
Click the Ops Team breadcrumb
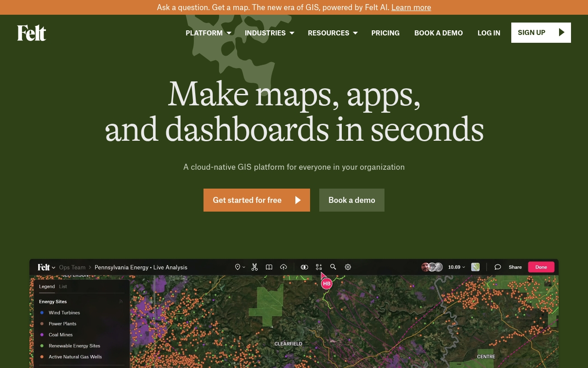[72, 267]
